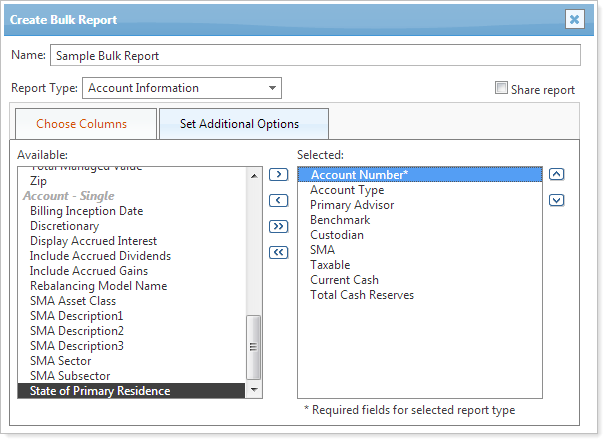Open the Report Type dropdown
The image size is (607, 443).
181,88
